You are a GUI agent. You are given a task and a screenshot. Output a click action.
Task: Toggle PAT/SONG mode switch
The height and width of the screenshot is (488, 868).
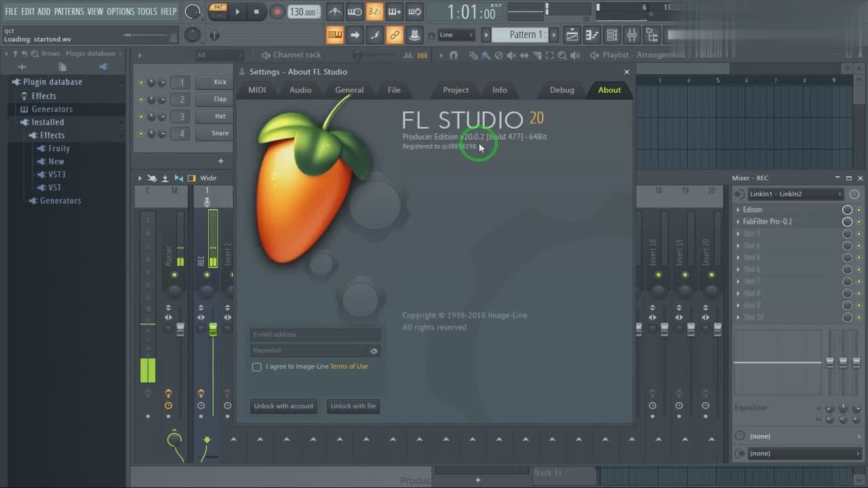[217, 12]
